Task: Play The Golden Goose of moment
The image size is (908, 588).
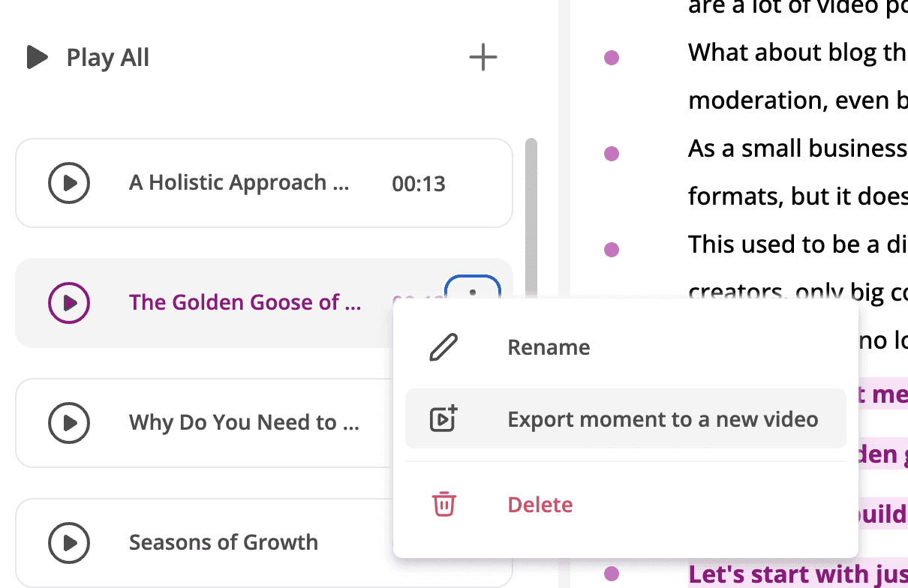Action: click(x=69, y=303)
